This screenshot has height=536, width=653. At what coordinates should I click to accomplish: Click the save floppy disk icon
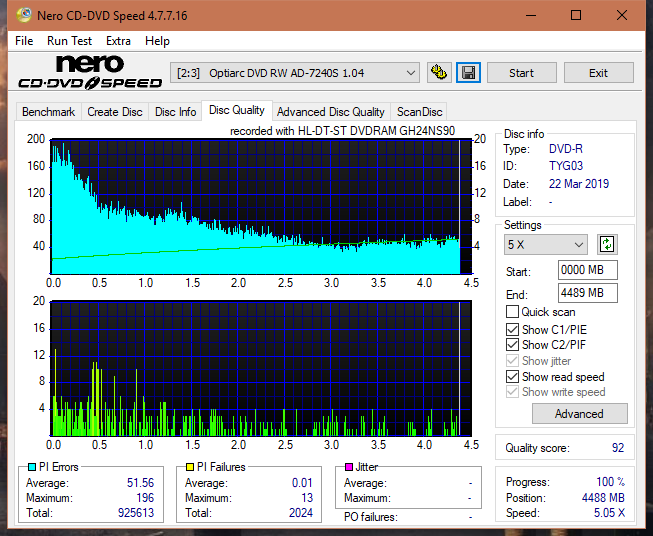click(468, 73)
